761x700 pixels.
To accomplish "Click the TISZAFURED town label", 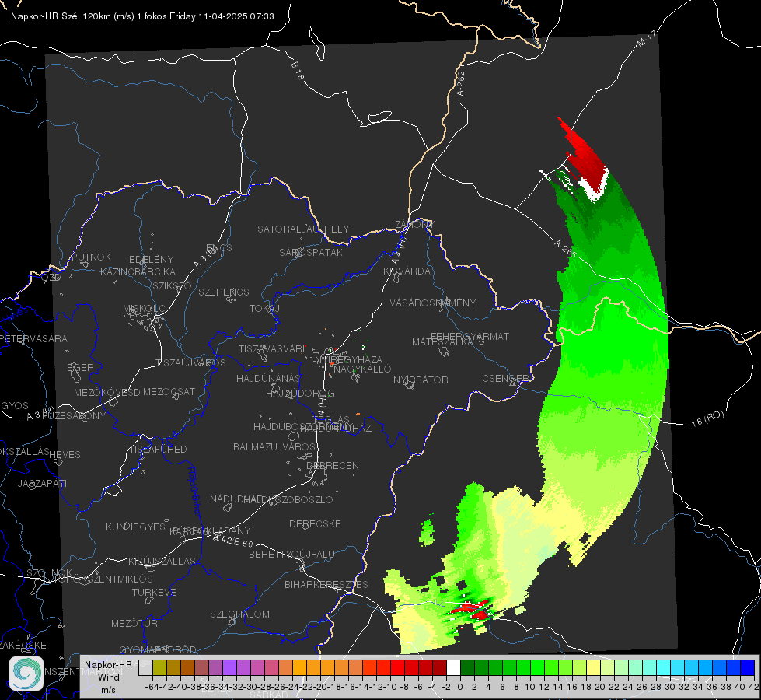I will pyautogui.click(x=158, y=450).
